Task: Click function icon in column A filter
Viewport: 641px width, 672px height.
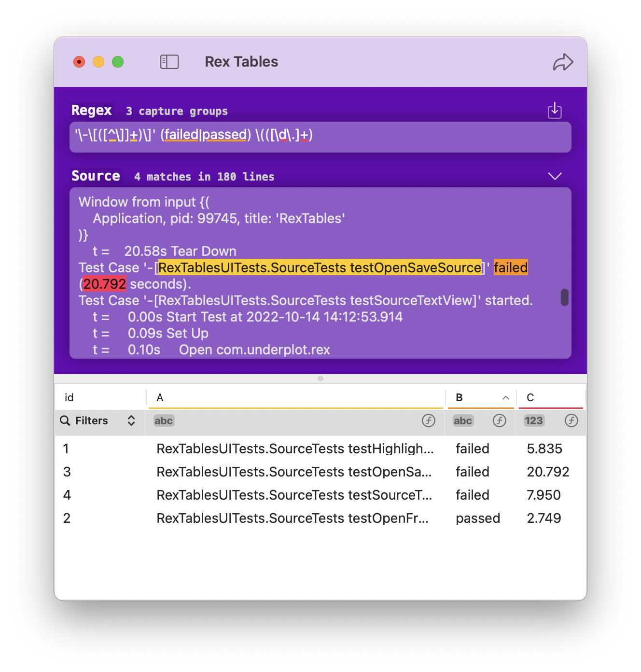Action: 428,420
